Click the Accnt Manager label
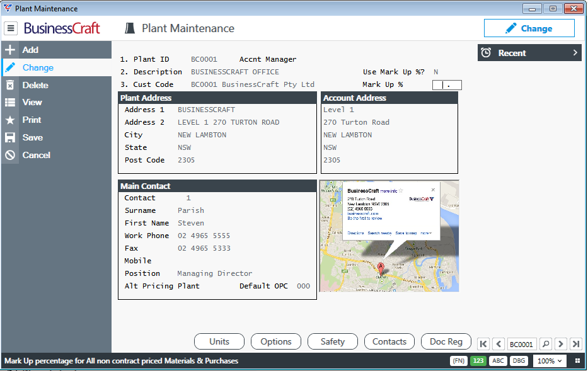Image resolution: width=588 pixels, height=371 pixels. click(268, 59)
